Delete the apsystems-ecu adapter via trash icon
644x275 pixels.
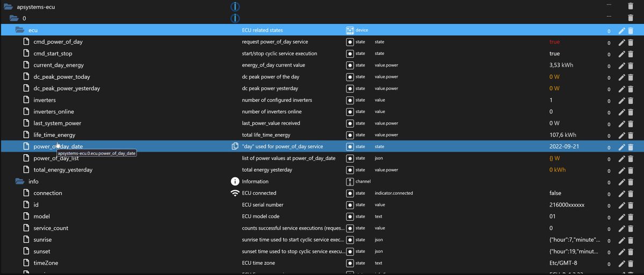(631, 6)
